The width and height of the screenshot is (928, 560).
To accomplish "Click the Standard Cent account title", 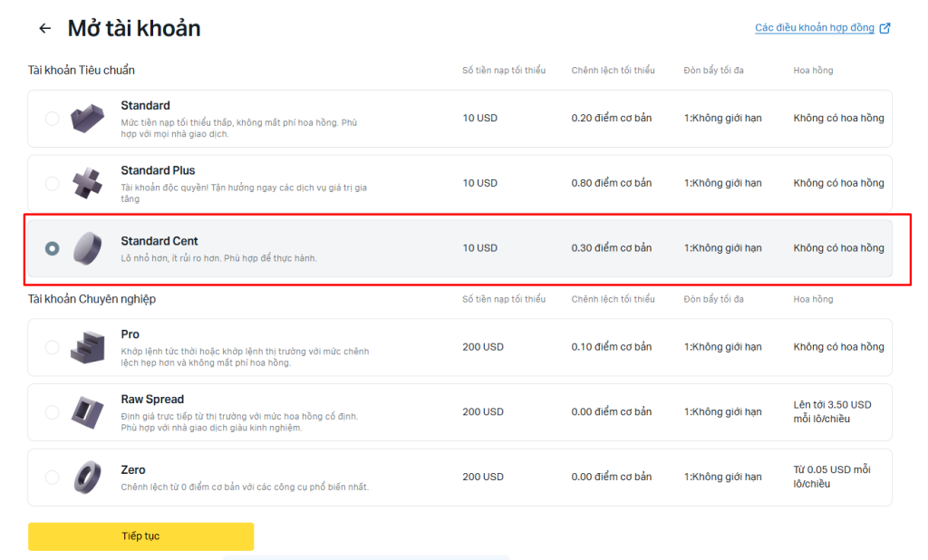I will pos(159,241).
